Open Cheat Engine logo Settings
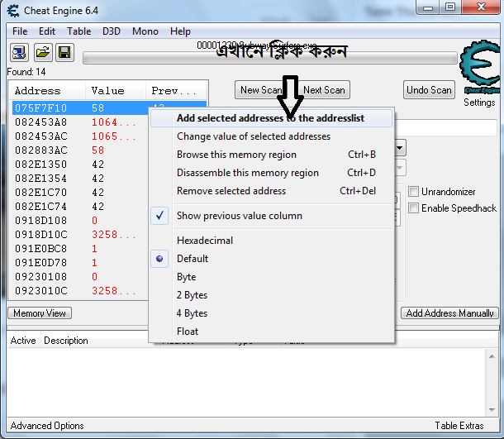This screenshot has height=439, width=504. (479, 66)
